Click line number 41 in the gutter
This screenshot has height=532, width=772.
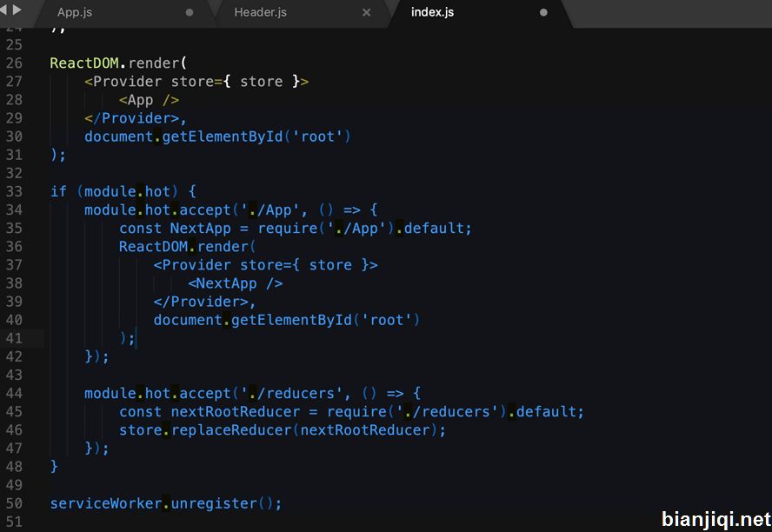[x=14, y=338]
